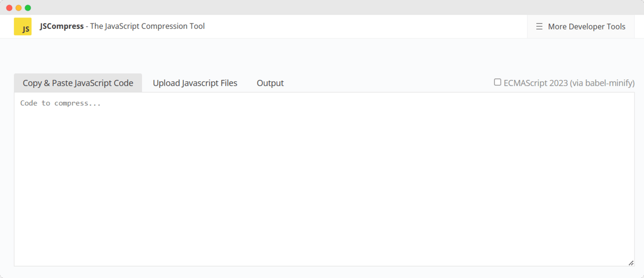This screenshot has height=278, width=644.
Task: Maximize the window using the green button
Action: pyautogui.click(x=28, y=7)
